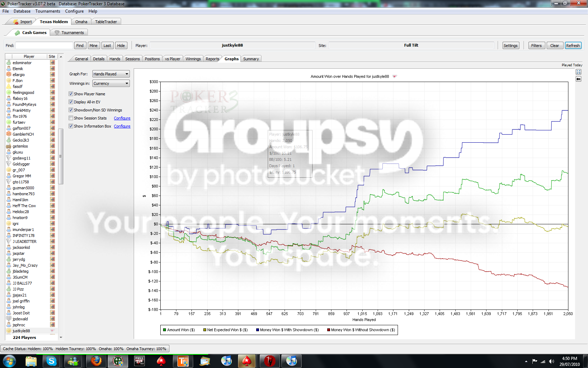Open the Graph For dropdown
588x368 pixels.
click(111, 74)
